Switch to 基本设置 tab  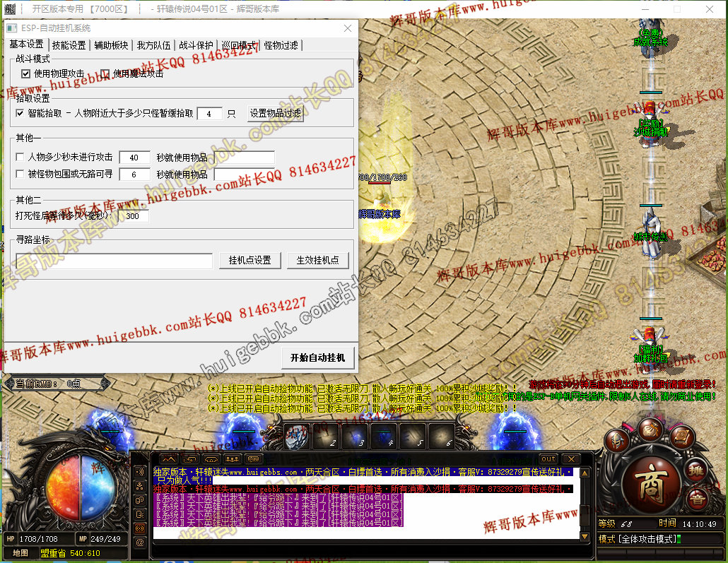click(x=26, y=44)
